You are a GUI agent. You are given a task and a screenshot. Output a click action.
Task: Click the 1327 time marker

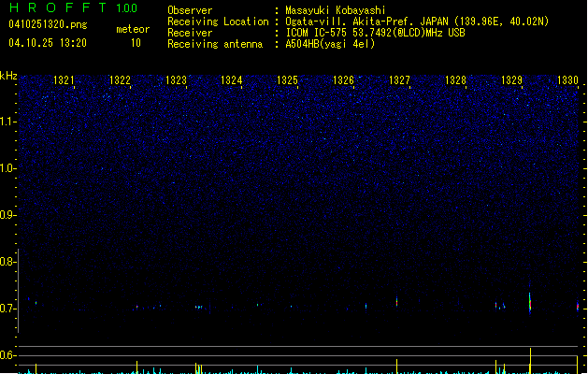399,80
